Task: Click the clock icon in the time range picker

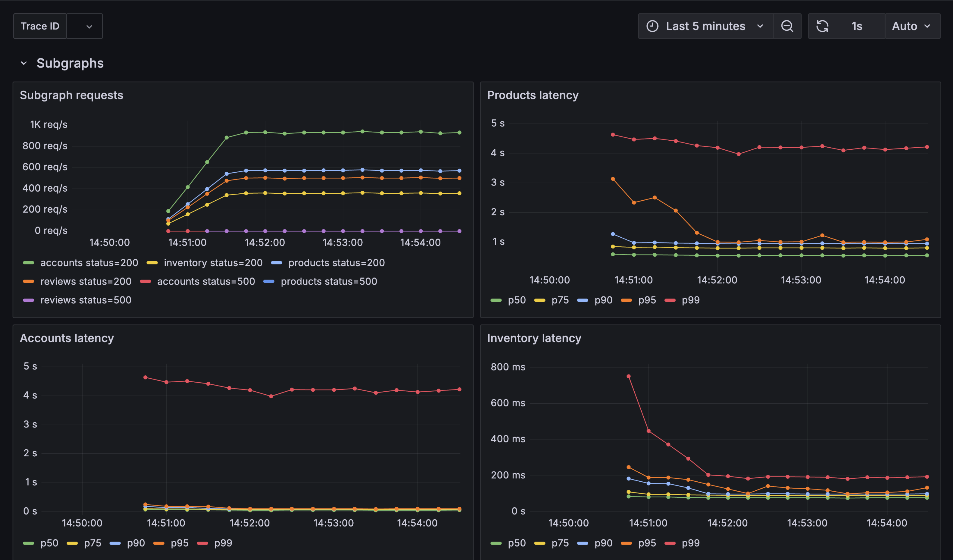Action: pyautogui.click(x=652, y=26)
